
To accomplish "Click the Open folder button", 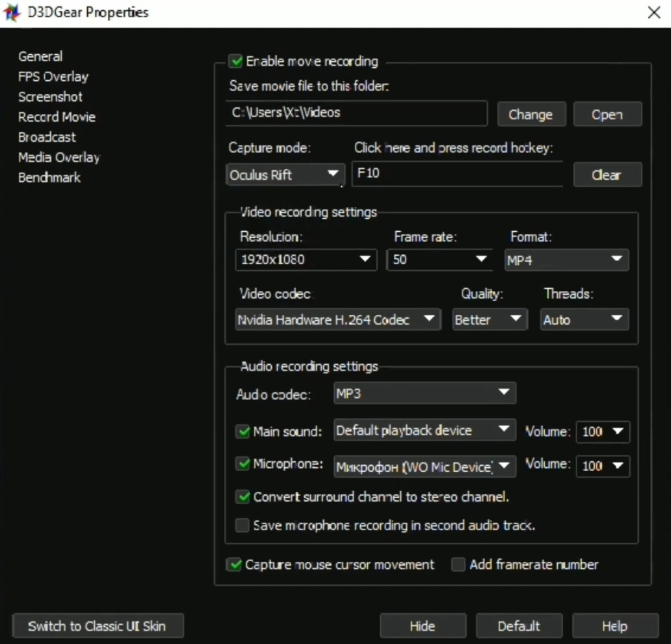I will (x=607, y=114).
